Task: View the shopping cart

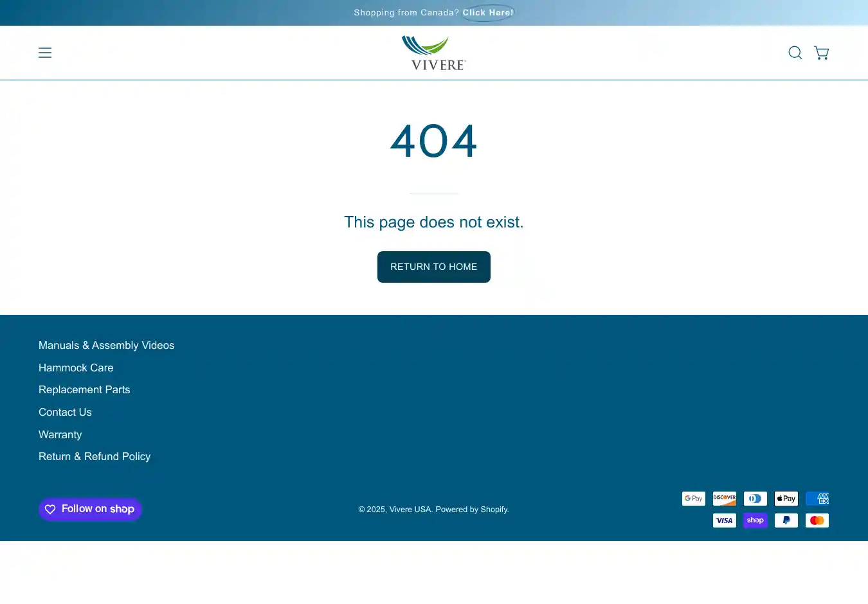Action: tap(821, 53)
